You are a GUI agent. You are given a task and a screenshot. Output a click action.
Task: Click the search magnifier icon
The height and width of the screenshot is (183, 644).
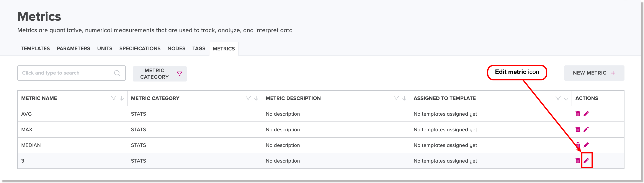click(117, 73)
